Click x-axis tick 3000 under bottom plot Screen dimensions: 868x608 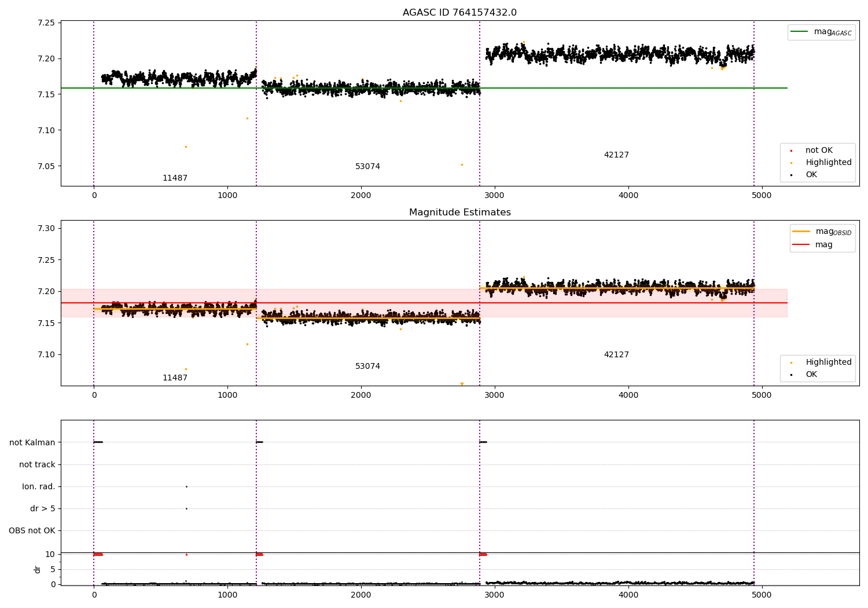[x=495, y=595]
